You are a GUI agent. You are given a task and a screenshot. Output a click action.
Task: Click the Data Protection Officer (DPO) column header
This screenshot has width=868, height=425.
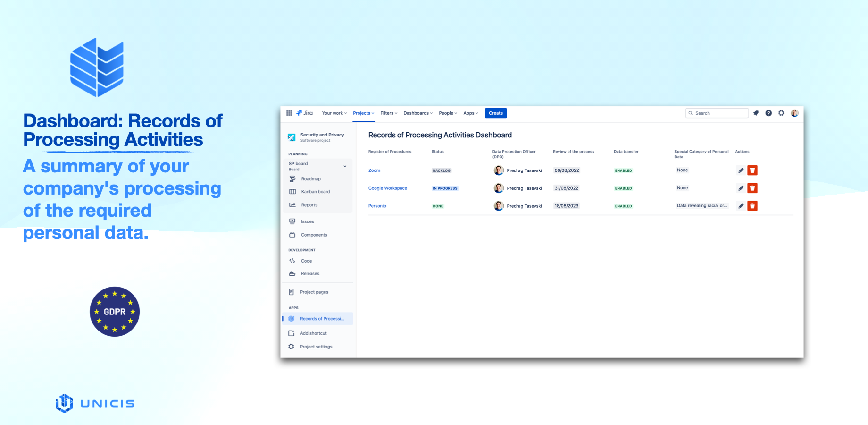514,154
